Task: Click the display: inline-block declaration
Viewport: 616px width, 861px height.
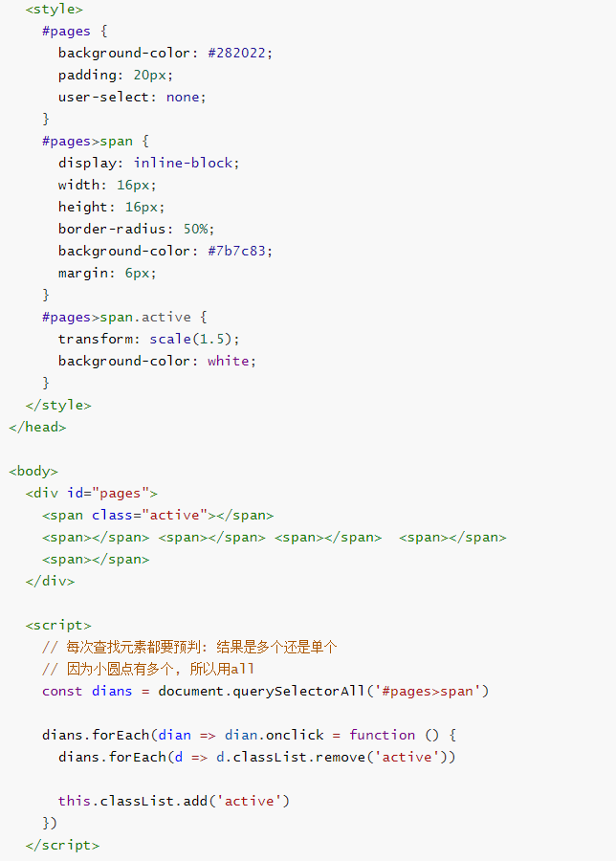Action: pos(148,163)
